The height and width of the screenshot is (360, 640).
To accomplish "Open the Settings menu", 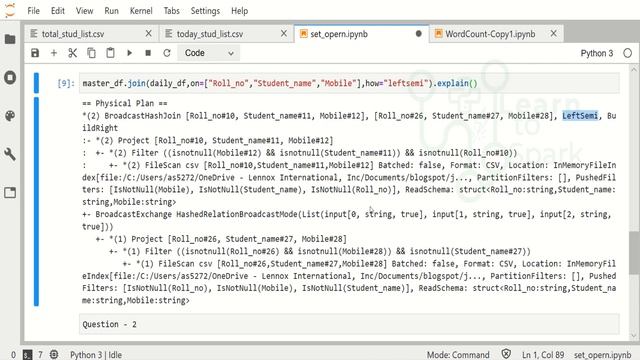I will pos(205,11).
